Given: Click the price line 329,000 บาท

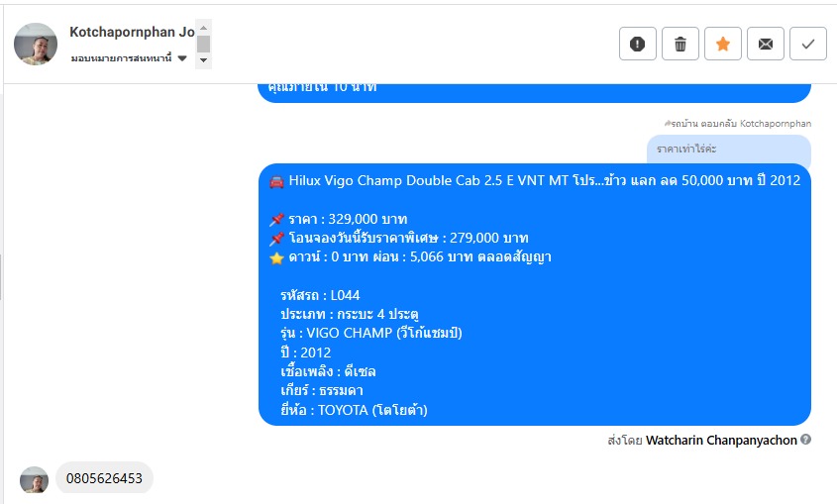Looking at the screenshot, I should (x=339, y=219).
